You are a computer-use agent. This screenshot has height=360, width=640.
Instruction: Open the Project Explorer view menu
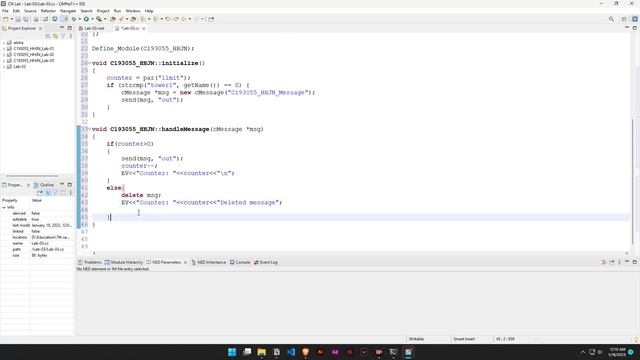(x=71, y=36)
